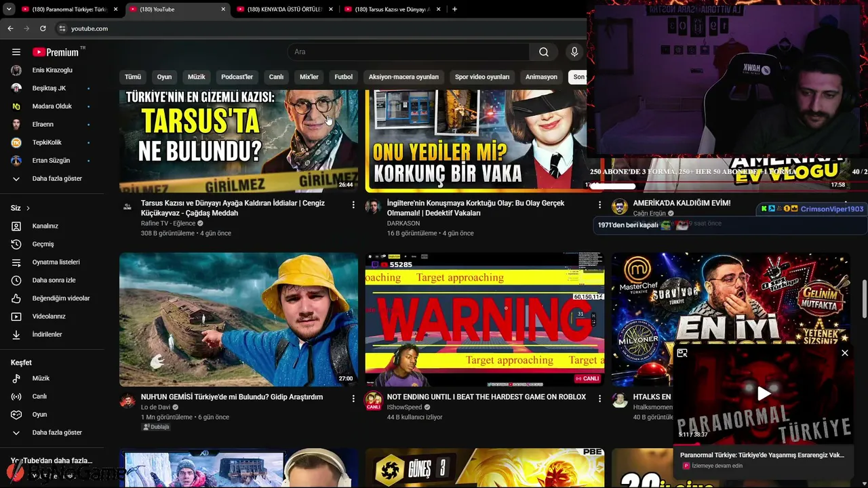
Task: Open the browser tab search dropdown
Action: pyautogui.click(x=9, y=9)
